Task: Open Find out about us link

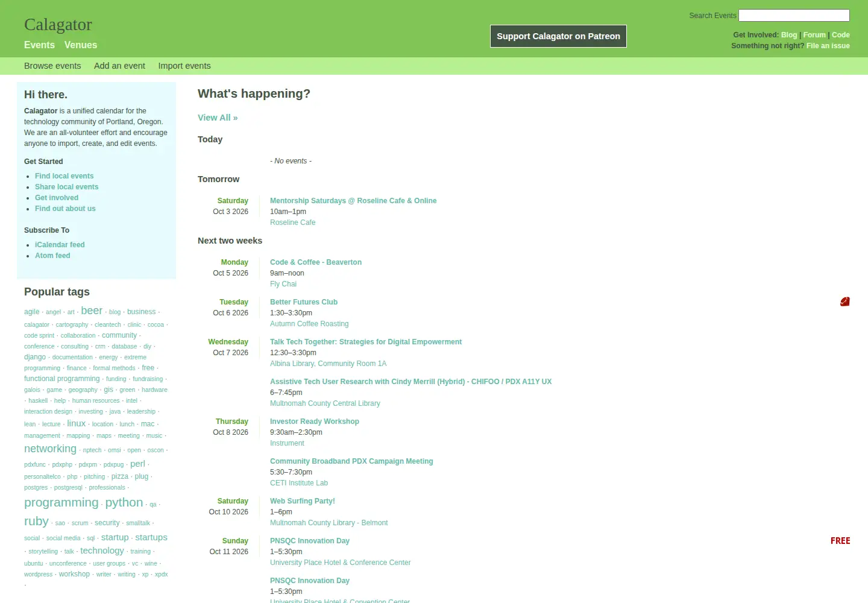Action: [x=65, y=209]
